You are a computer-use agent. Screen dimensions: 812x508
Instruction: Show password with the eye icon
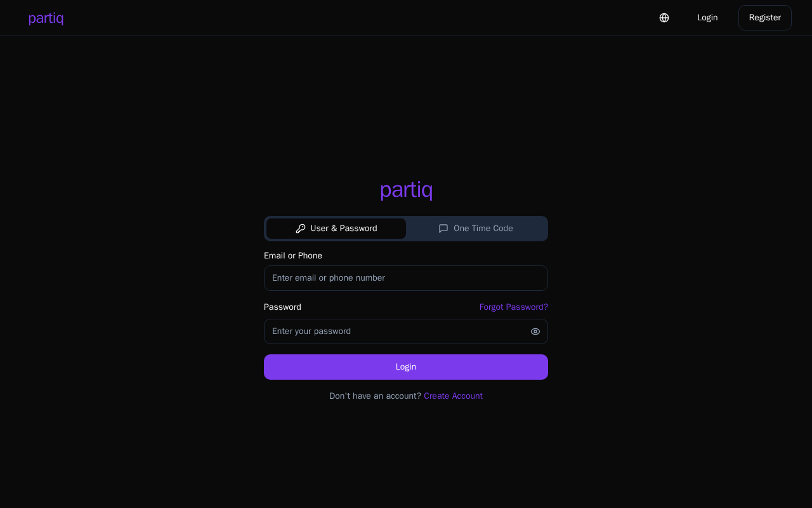(x=535, y=331)
